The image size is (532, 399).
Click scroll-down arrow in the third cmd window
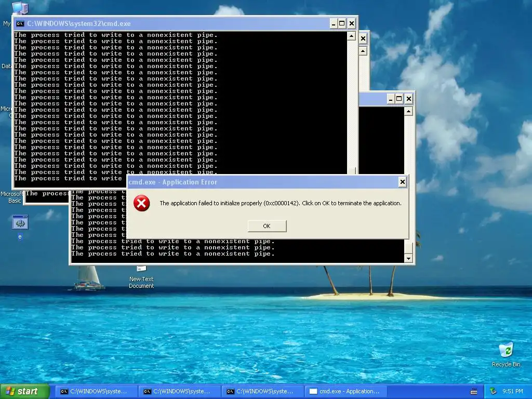point(408,259)
